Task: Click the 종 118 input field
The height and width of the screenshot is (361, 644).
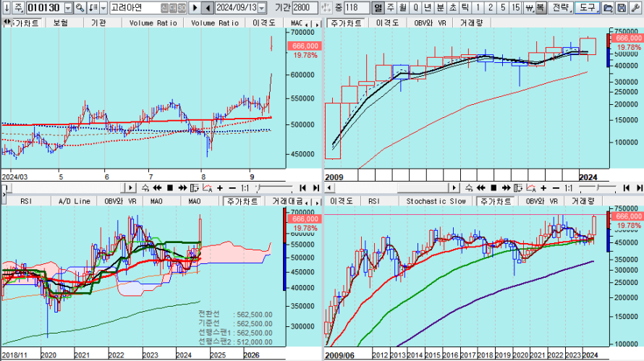Action: click(x=356, y=8)
